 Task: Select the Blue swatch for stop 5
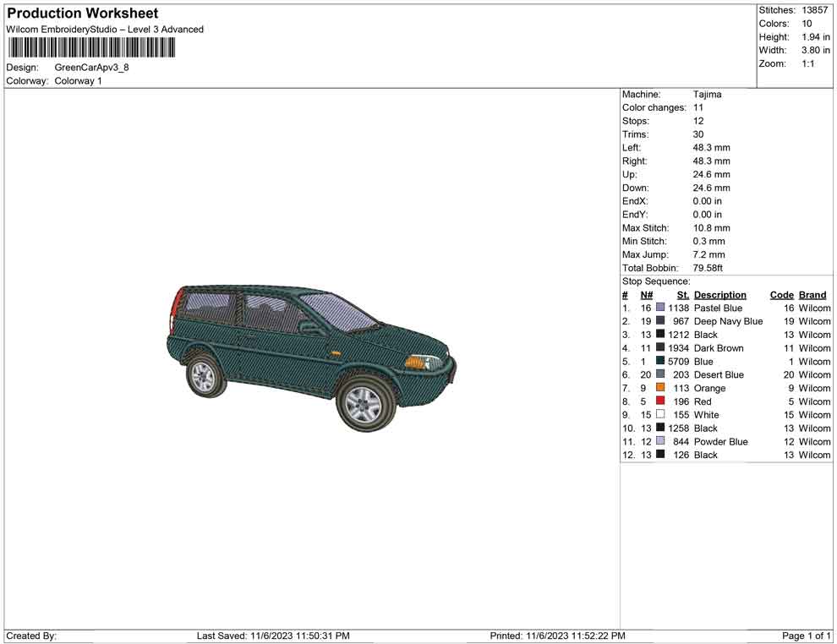pos(660,362)
